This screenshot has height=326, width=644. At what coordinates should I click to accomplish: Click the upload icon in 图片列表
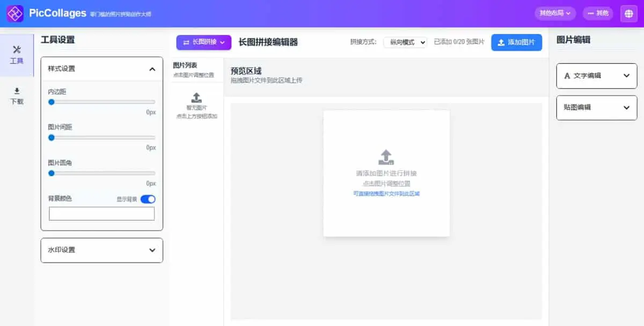196,97
